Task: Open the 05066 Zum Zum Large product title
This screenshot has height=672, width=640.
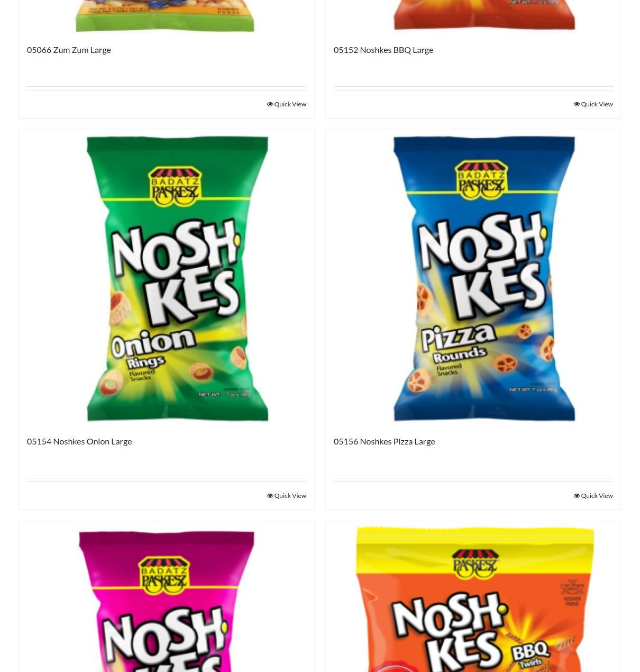Action: [69, 50]
